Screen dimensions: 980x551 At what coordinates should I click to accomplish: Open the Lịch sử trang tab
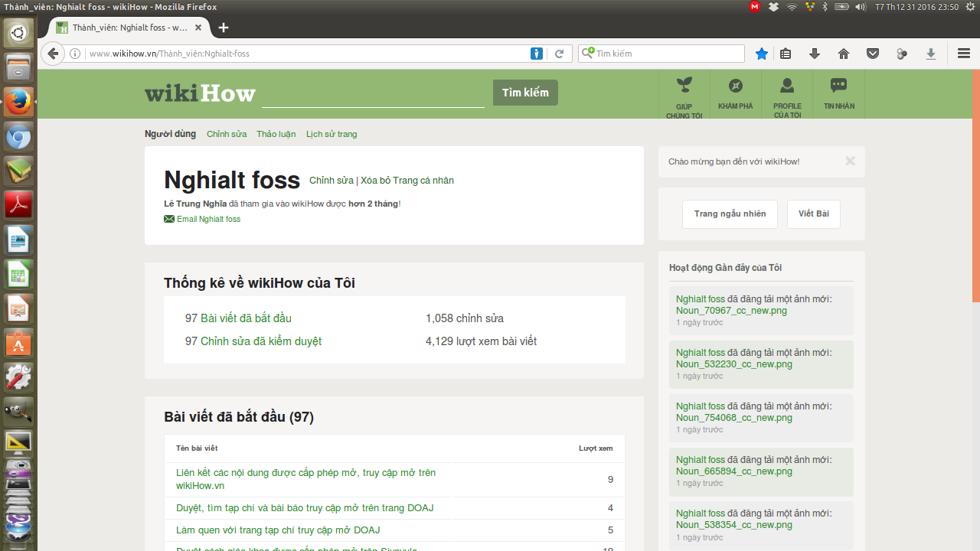332,134
